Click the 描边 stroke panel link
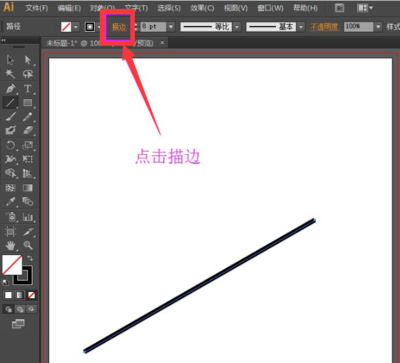This screenshot has width=400, height=363. click(x=119, y=27)
